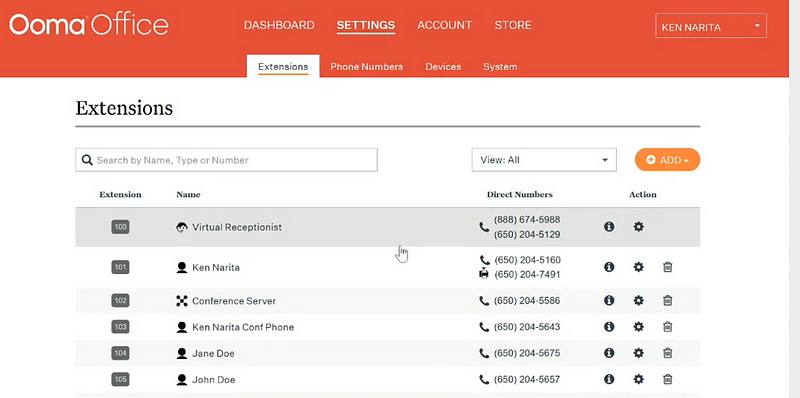Click number (650) 204-5643
The image size is (800, 398).
click(x=527, y=327)
